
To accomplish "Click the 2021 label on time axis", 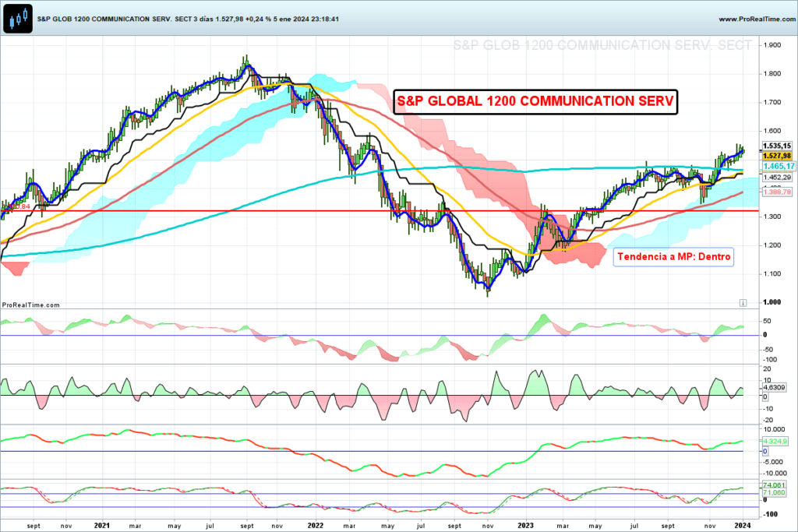I will coord(102,526).
